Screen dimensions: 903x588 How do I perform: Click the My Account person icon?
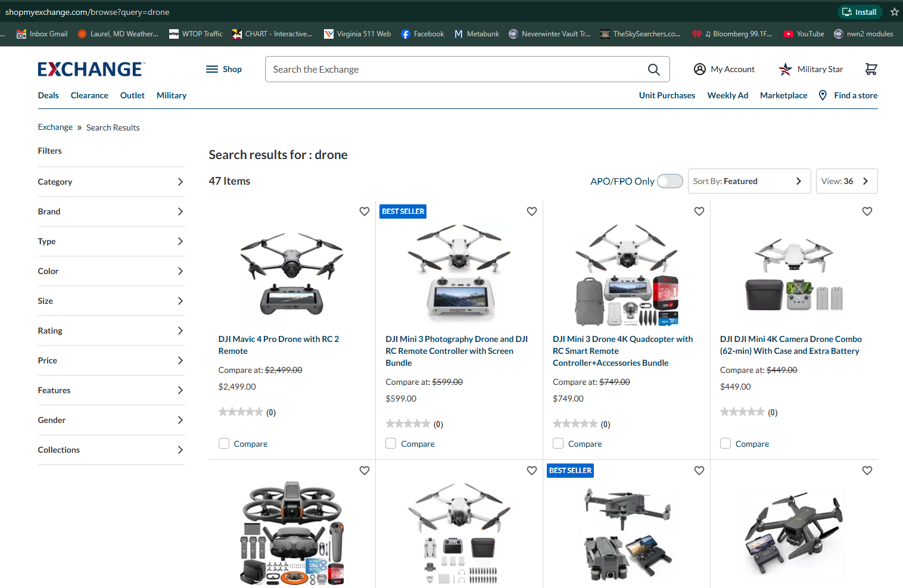click(700, 69)
